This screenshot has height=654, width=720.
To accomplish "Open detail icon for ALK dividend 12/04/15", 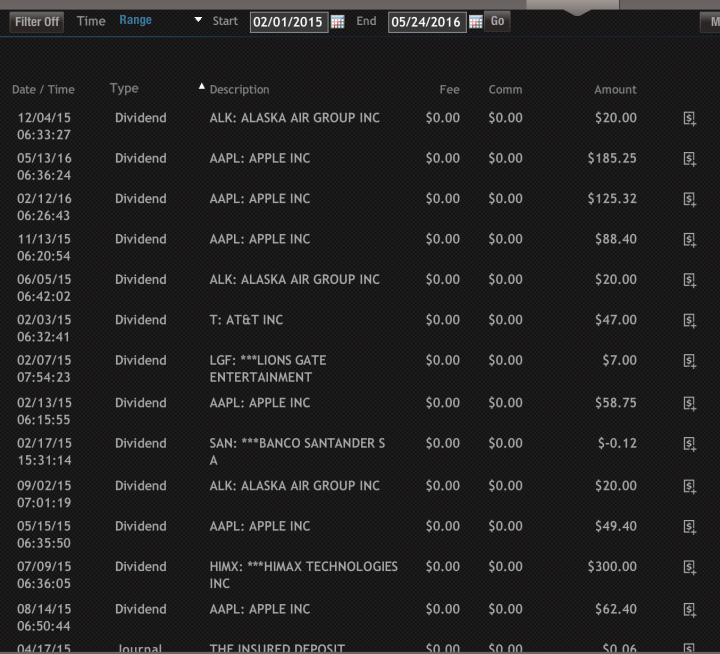I will pos(690,118).
